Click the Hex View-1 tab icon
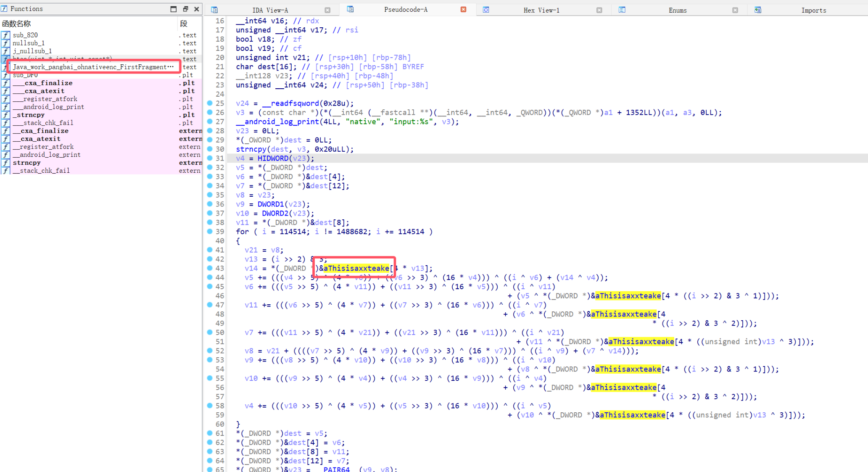 coord(486,10)
